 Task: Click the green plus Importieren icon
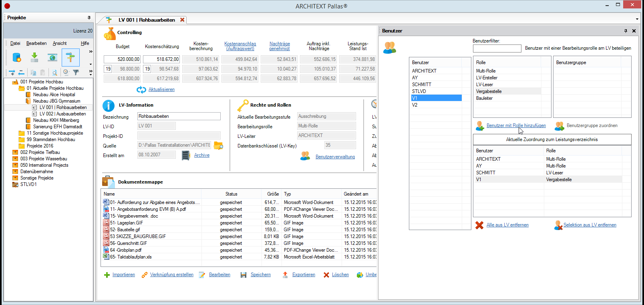(x=107, y=275)
